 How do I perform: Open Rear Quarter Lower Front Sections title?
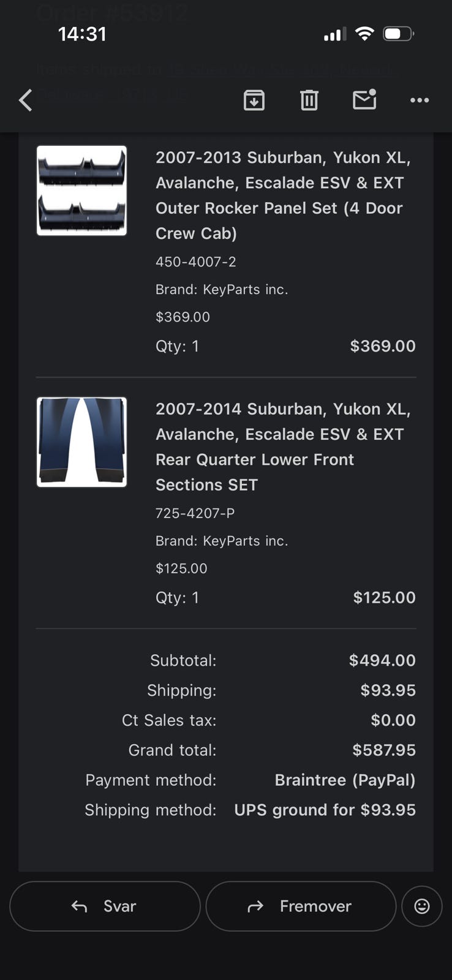pos(282,447)
